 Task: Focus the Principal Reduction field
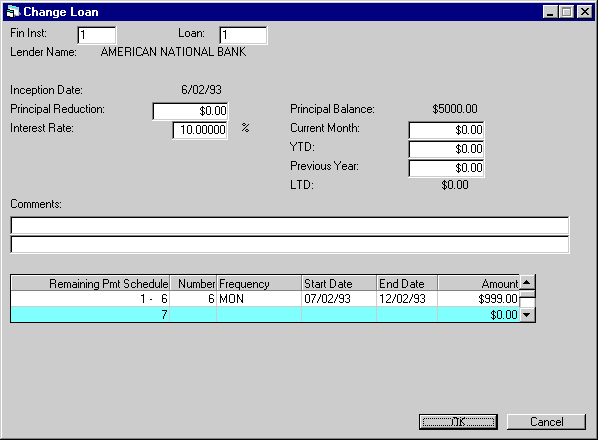click(190, 111)
